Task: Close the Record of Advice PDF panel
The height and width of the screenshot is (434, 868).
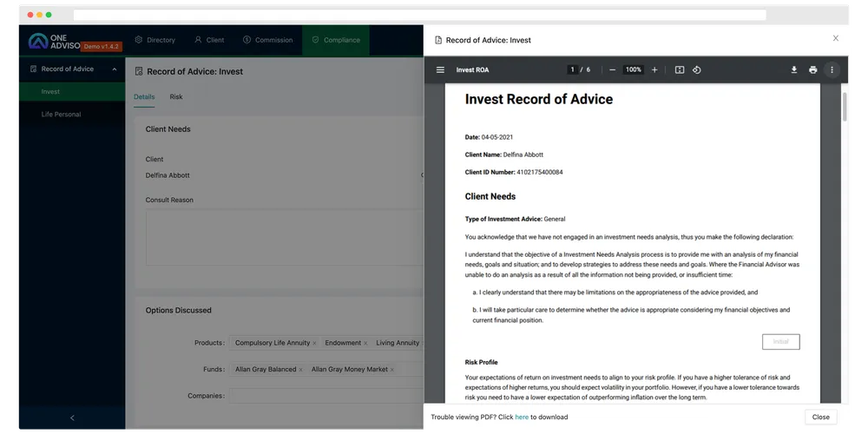Action: [835, 38]
